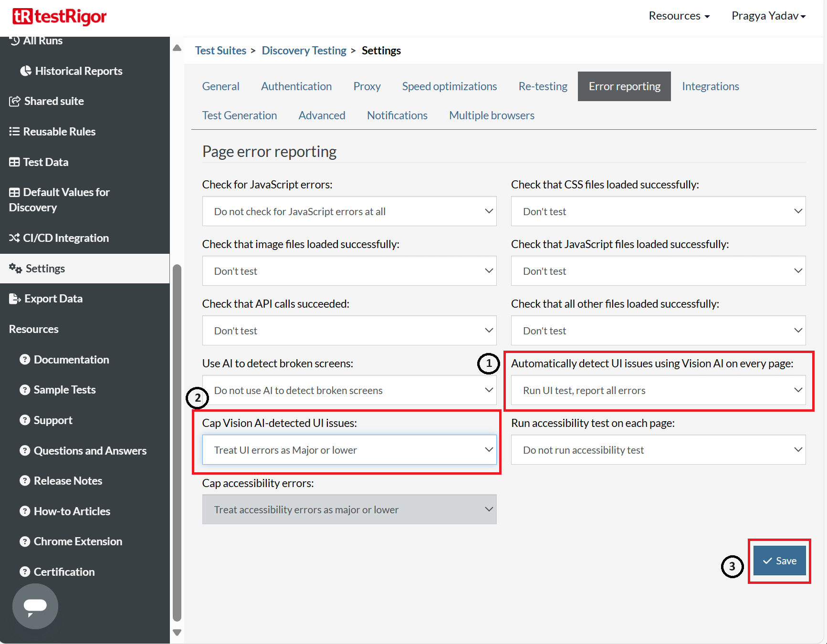This screenshot has height=644, width=827.
Task: Click the sidebar scroll down arrow
Action: [177, 633]
